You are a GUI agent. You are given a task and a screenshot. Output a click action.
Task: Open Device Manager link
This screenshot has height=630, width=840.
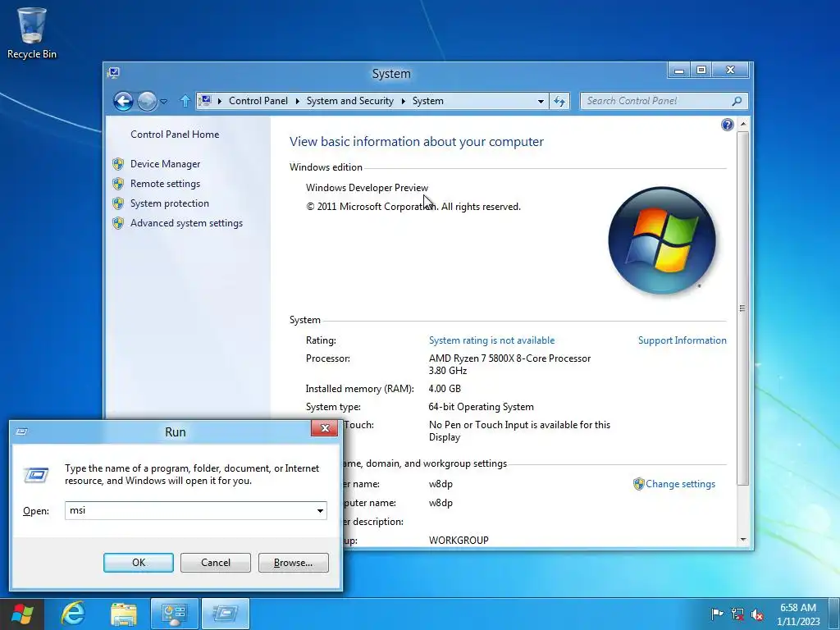point(166,164)
